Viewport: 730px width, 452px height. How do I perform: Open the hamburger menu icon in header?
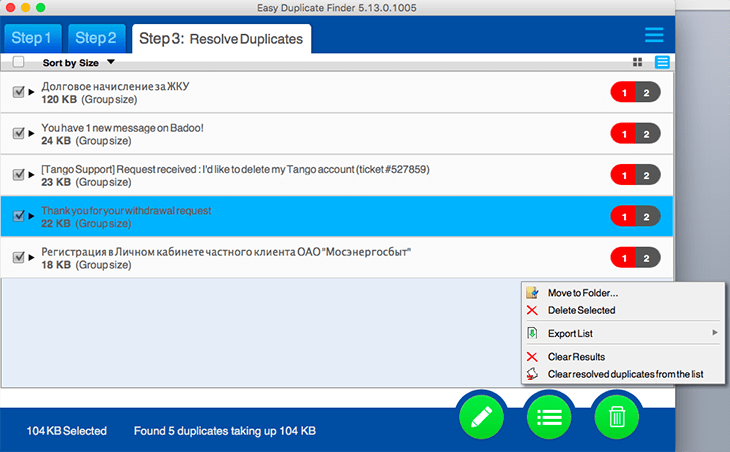pos(654,35)
